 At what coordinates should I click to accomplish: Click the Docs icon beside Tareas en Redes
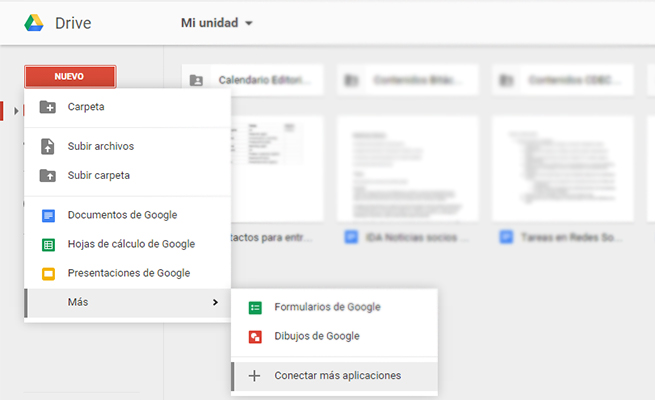click(506, 237)
